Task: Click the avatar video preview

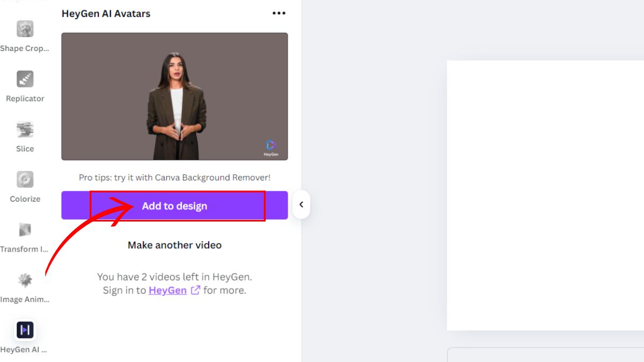Action: pyautogui.click(x=174, y=95)
